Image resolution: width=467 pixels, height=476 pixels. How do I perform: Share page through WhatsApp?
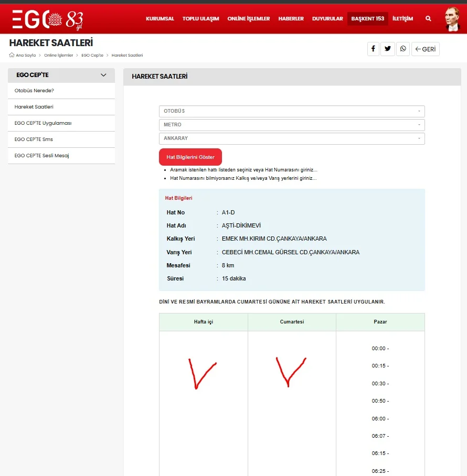coord(403,49)
